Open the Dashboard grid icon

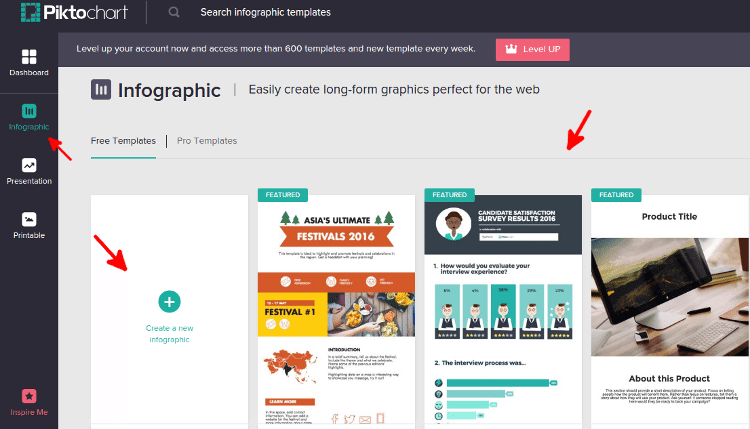click(29, 57)
